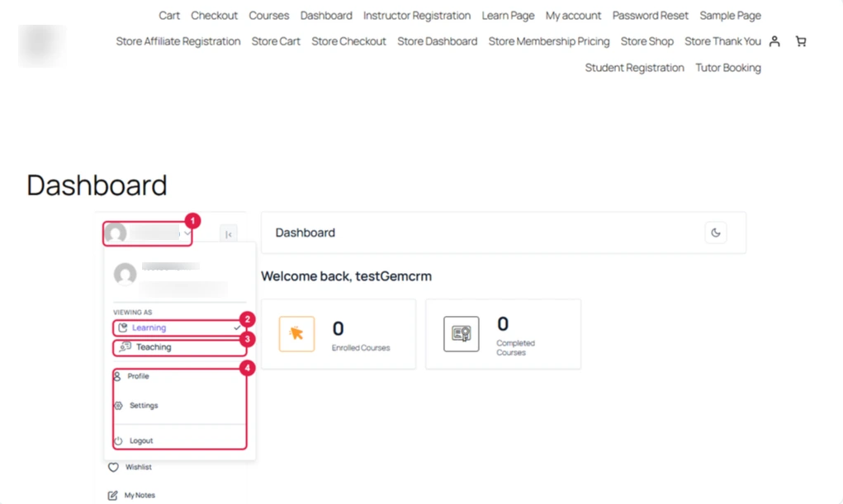
Task: Click the Settings gear icon in dropdown
Action: (118, 406)
